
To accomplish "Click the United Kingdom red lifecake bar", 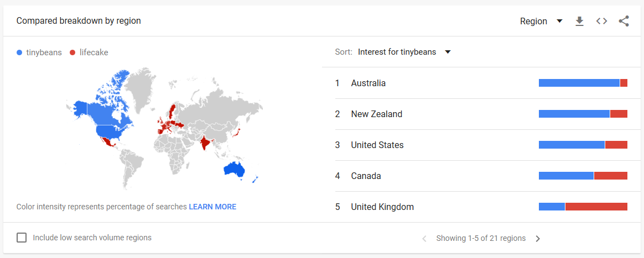I will coord(596,207).
